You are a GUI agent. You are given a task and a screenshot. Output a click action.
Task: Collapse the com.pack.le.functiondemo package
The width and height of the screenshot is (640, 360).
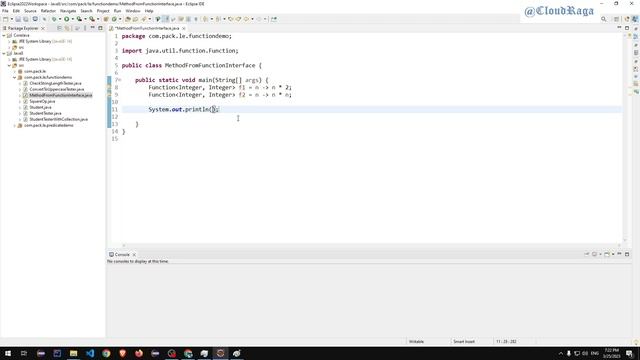(15, 77)
